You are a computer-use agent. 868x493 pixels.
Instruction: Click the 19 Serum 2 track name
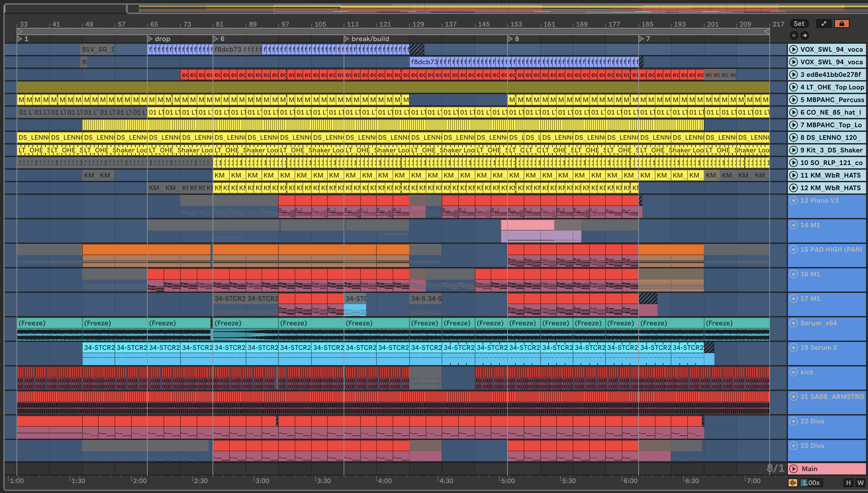[x=818, y=348]
